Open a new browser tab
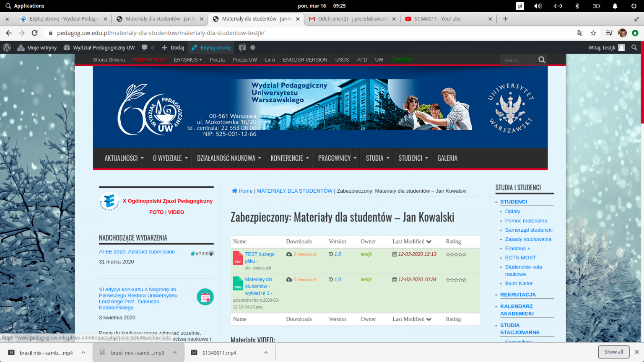This screenshot has width=644, height=362. [x=505, y=19]
